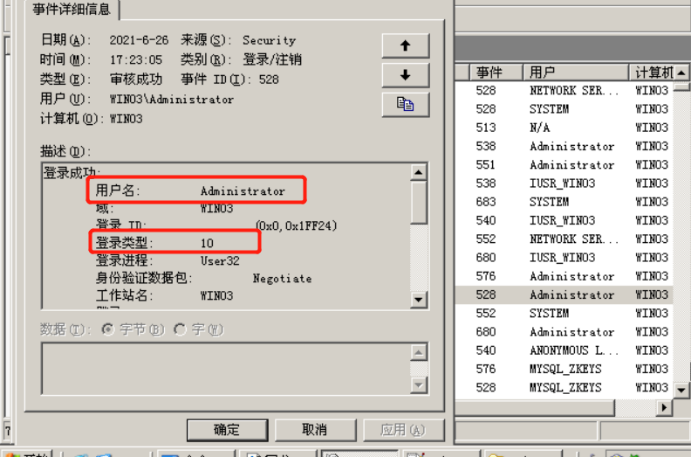This screenshot has width=692, height=457.
Task: Sort list by 事件 column header
Action: point(489,72)
